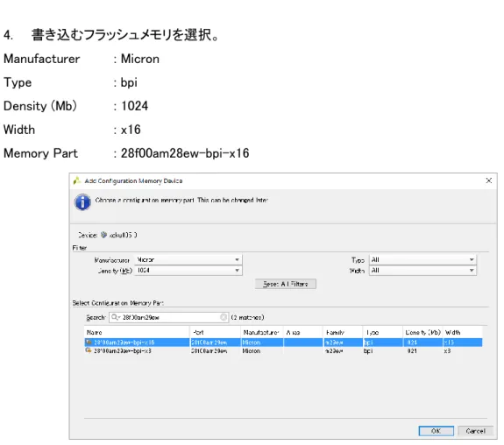Click the device chip icon next to xcku

point(103,235)
